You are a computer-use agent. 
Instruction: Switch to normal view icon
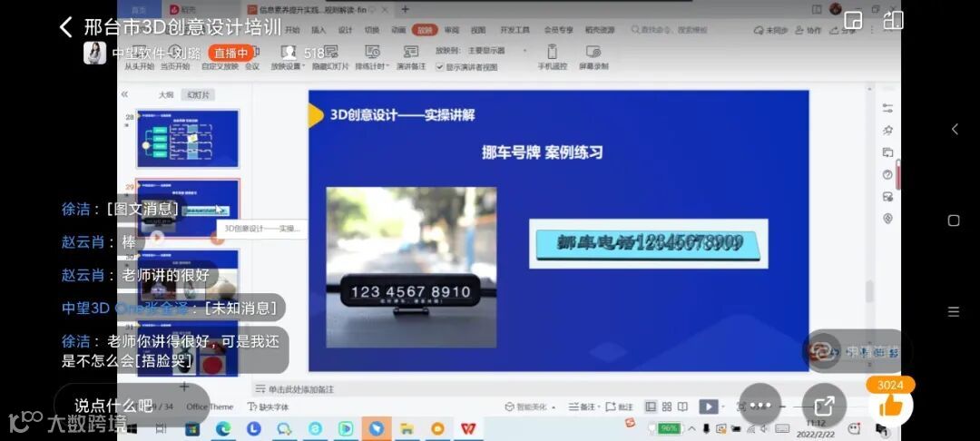[651, 407]
